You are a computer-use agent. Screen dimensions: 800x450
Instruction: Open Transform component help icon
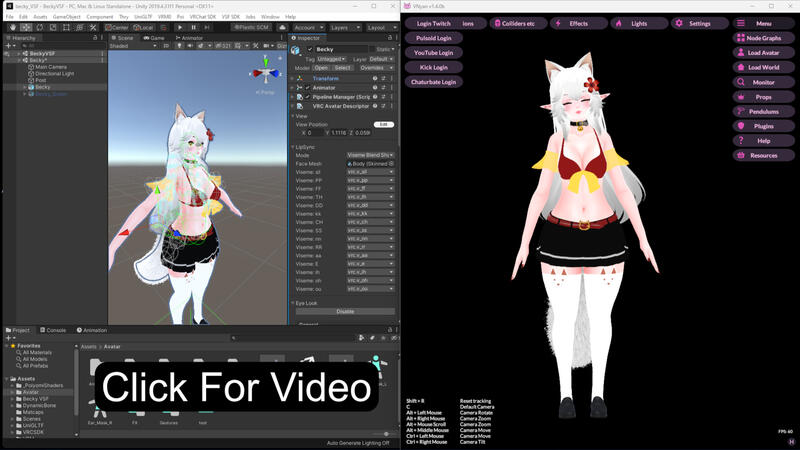[x=375, y=79]
